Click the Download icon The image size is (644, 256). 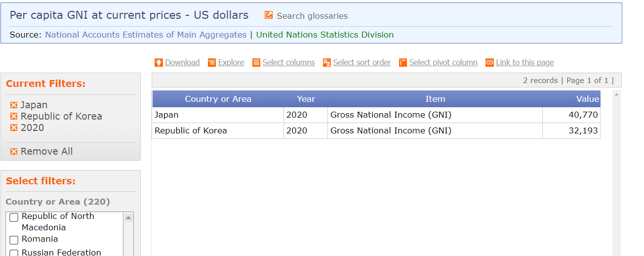click(159, 63)
